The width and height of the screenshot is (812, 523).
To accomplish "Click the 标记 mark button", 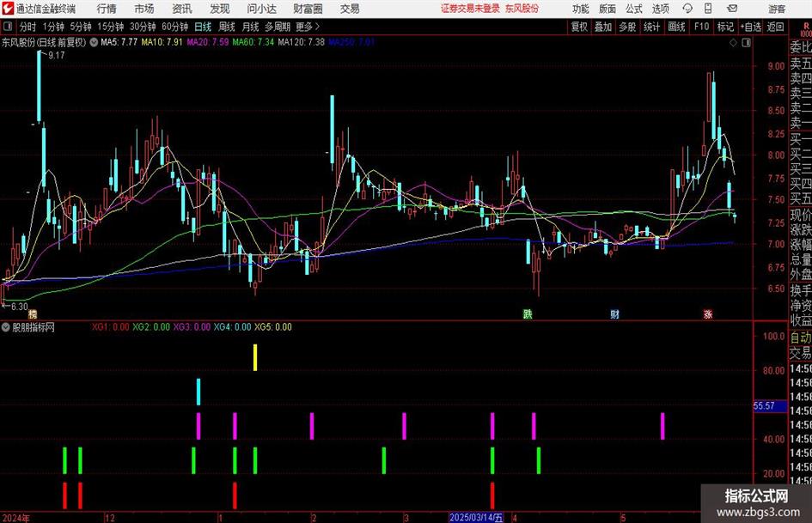I will [725, 27].
